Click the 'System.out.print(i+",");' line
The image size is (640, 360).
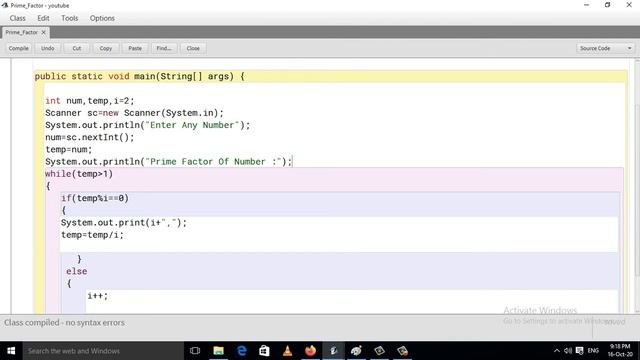pyautogui.click(x=124, y=223)
